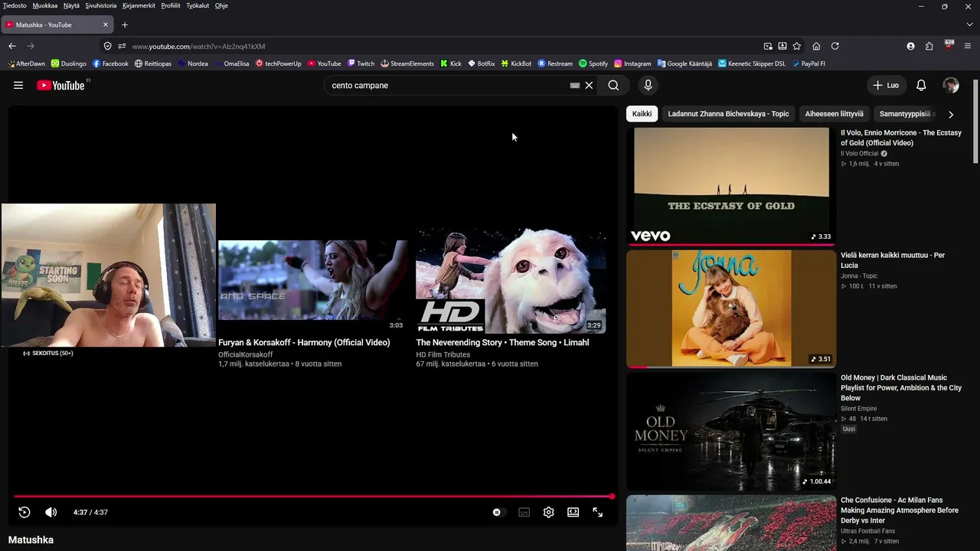Play Furyan & Korsakoff Harmony endscreen thumbnail

point(312,281)
